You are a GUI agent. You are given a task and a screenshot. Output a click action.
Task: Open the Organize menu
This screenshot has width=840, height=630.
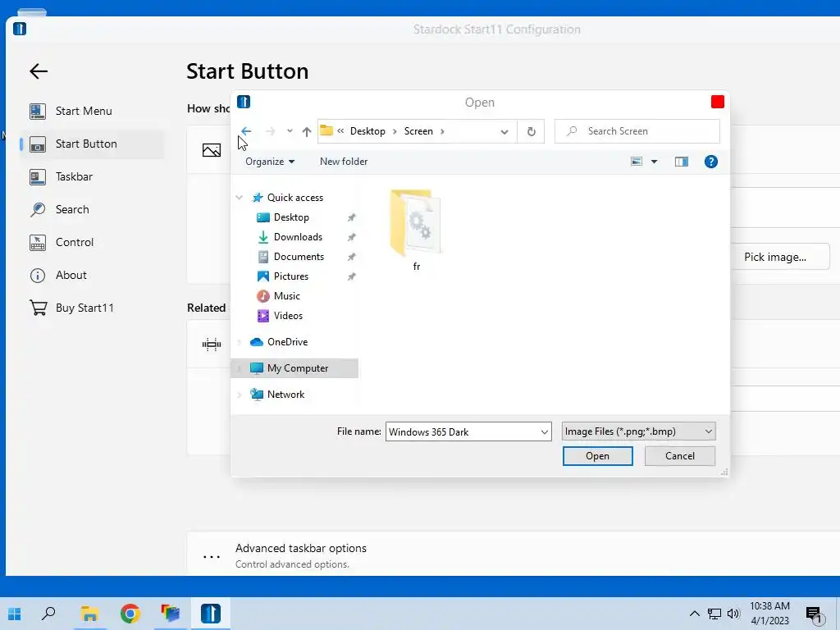pos(269,162)
